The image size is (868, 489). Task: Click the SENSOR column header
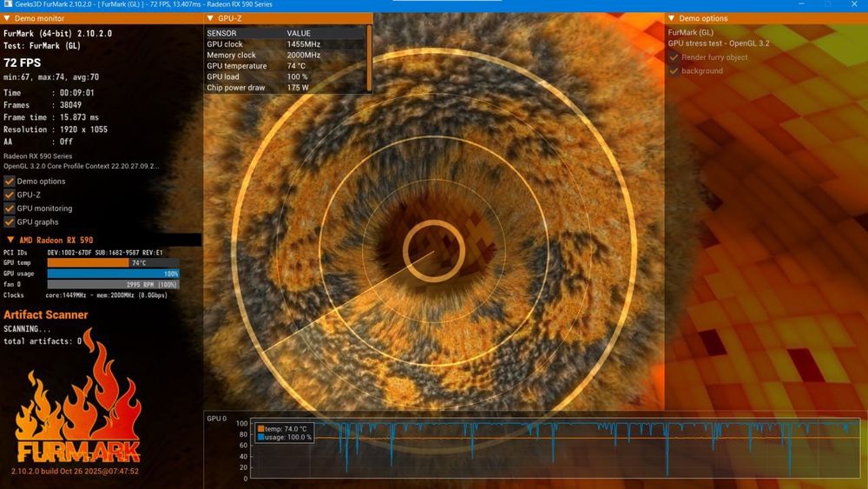tap(221, 33)
